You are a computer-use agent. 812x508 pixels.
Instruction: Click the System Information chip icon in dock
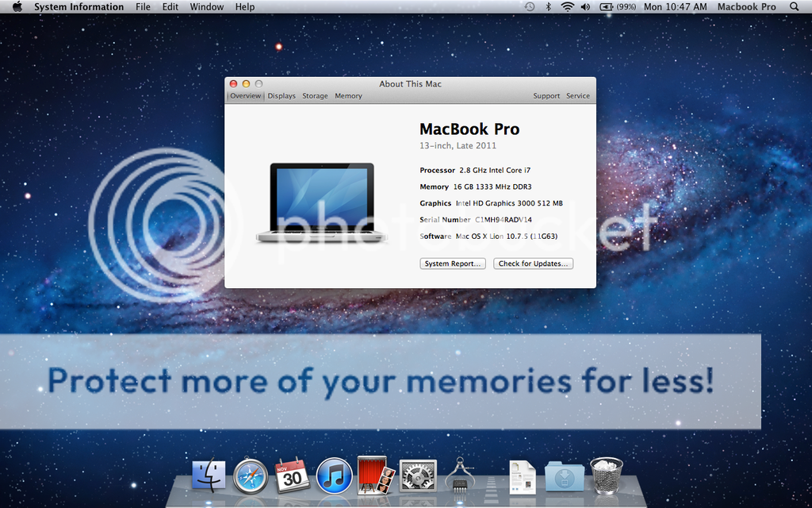click(x=460, y=475)
